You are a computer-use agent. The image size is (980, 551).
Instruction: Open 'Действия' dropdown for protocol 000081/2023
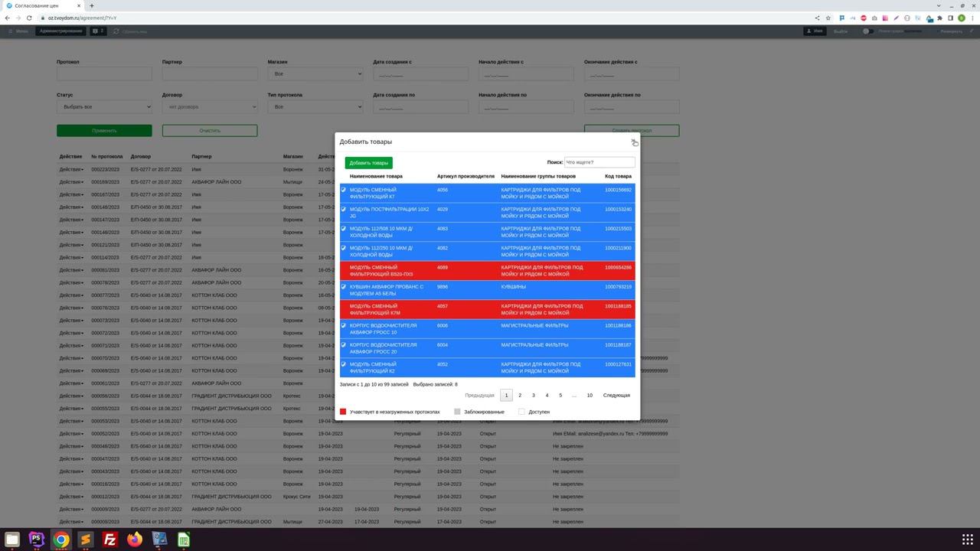[x=71, y=270]
